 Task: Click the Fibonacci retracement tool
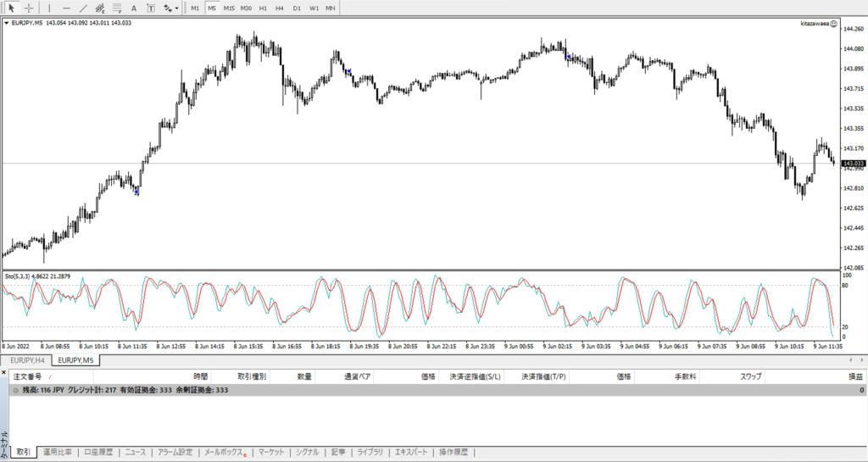(117, 8)
